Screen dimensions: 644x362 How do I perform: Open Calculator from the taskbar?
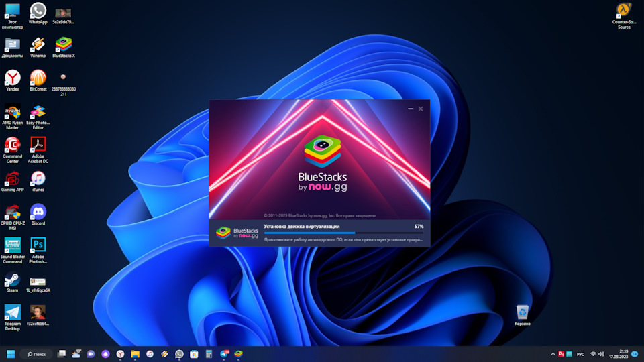coord(209,354)
